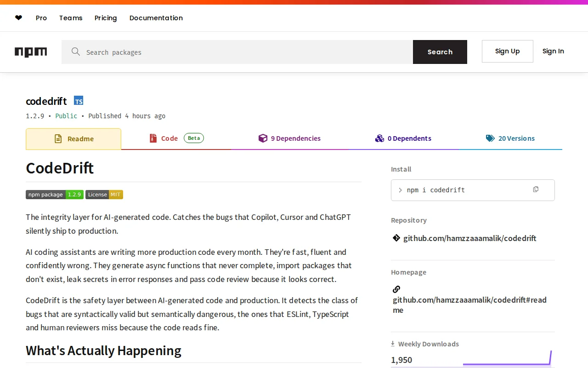Click the homepage chain link icon
Image resolution: width=588 pixels, height=368 pixels.
(396, 289)
